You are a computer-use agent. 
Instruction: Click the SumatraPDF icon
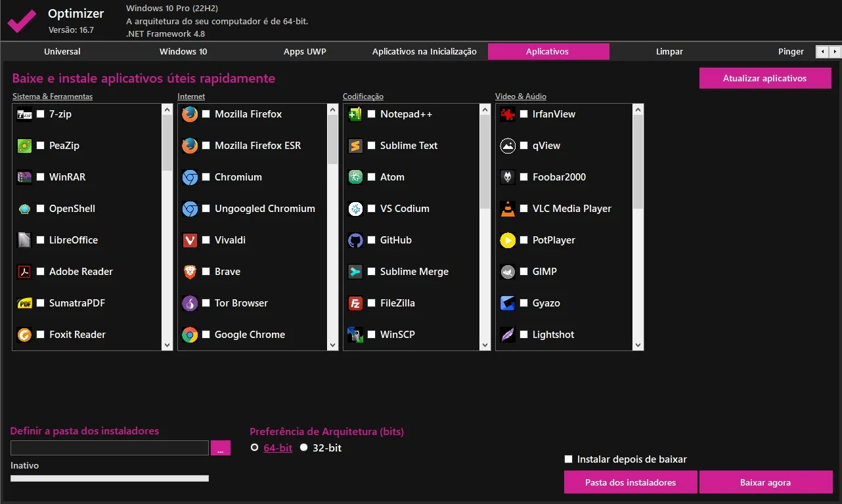tap(24, 303)
